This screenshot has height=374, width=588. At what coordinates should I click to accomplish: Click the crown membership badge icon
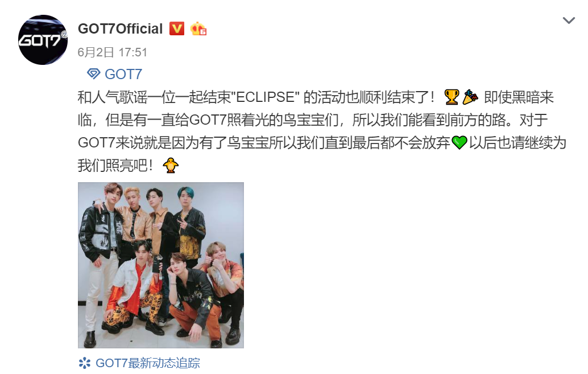click(198, 28)
